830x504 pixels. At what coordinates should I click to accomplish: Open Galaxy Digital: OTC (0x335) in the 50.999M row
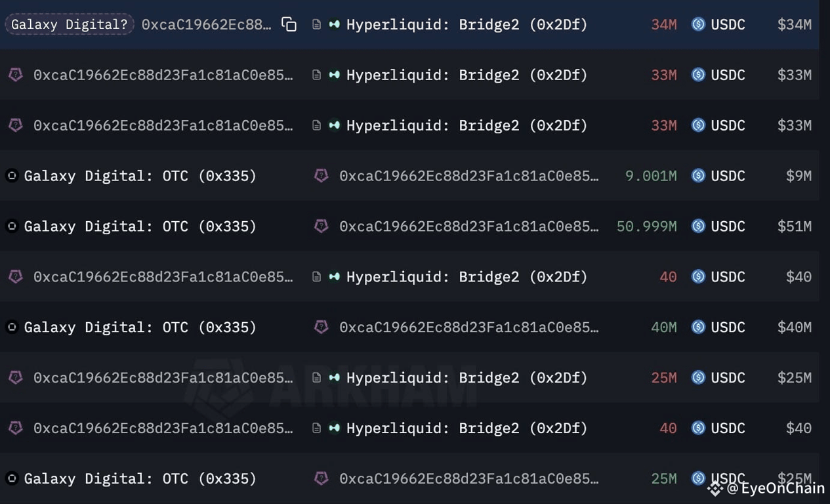click(x=140, y=226)
